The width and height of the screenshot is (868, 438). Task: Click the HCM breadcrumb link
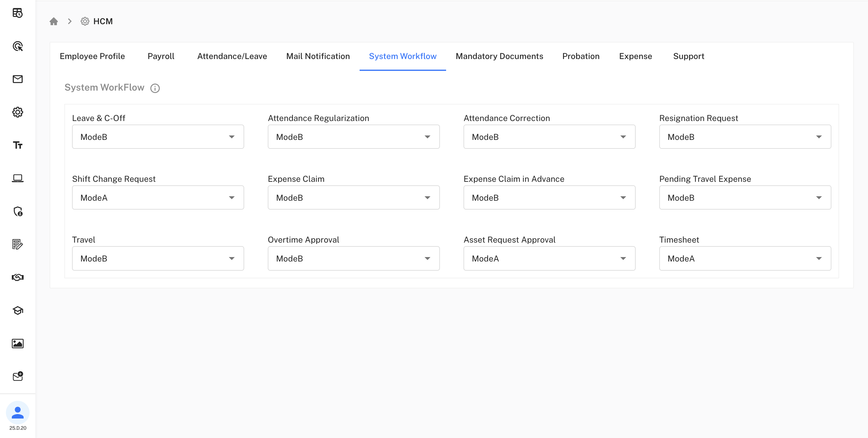point(103,21)
